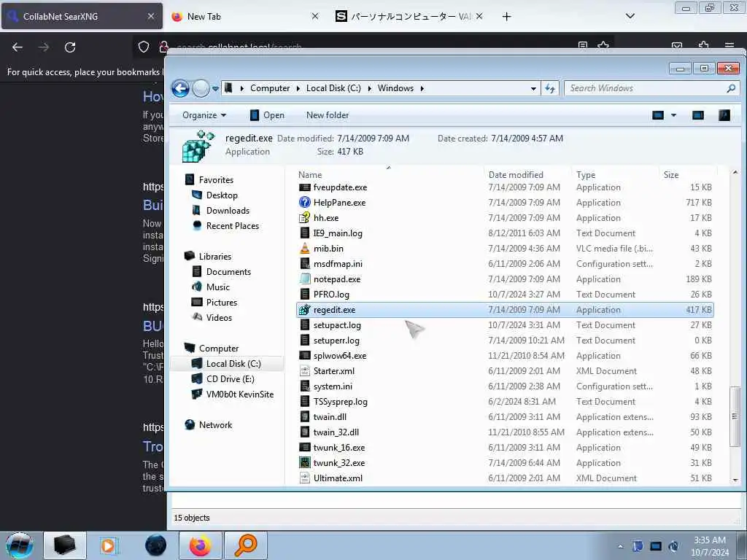Open the Videos library

(219, 318)
